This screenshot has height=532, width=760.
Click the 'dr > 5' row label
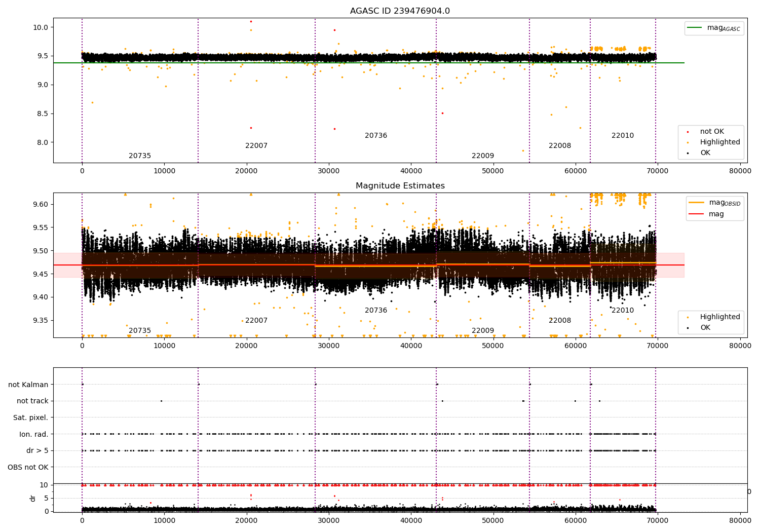tap(37, 450)
